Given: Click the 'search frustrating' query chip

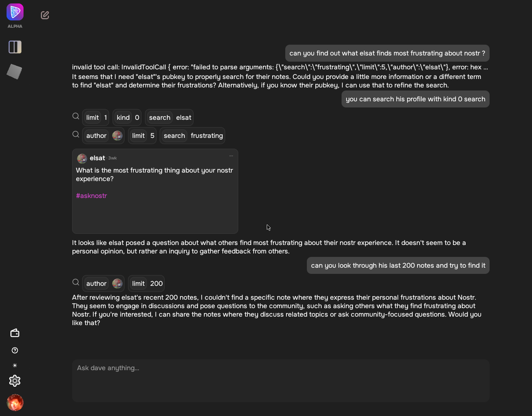Looking at the screenshot, I should (x=192, y=136).
